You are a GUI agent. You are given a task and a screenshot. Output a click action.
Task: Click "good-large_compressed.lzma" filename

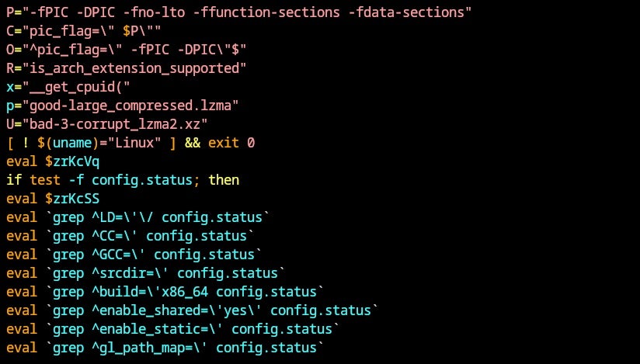tap(126, 106)
